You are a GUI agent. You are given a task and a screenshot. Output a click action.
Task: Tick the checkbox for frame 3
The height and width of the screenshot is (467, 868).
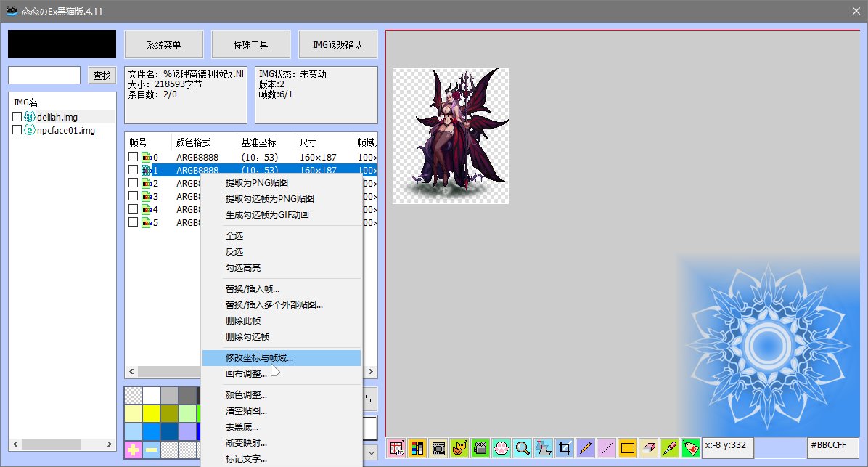click(133, 196)
